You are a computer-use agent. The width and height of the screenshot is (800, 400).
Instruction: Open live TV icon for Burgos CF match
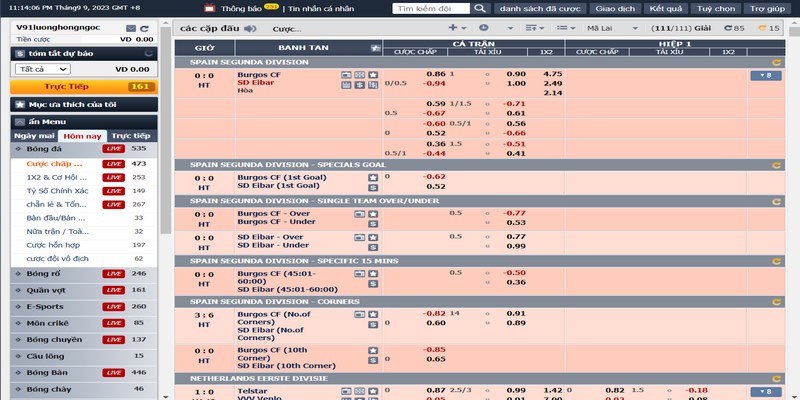point(346,75)
